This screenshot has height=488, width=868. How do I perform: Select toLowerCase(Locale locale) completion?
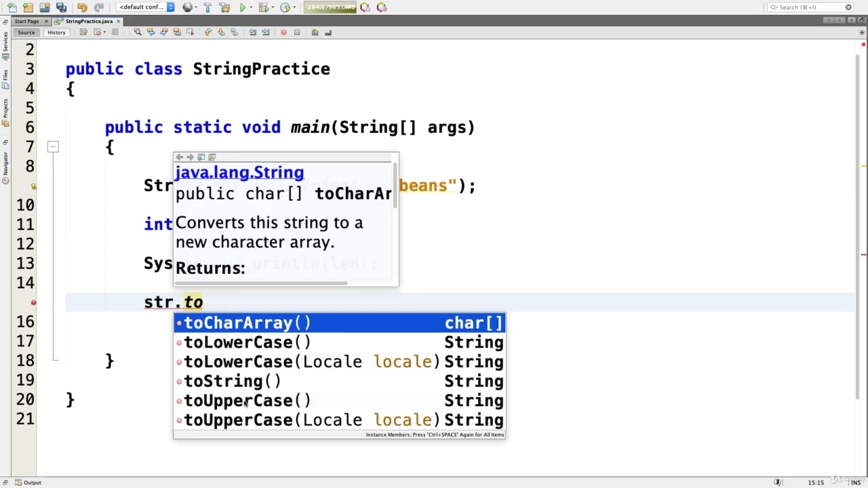(339, 362)
